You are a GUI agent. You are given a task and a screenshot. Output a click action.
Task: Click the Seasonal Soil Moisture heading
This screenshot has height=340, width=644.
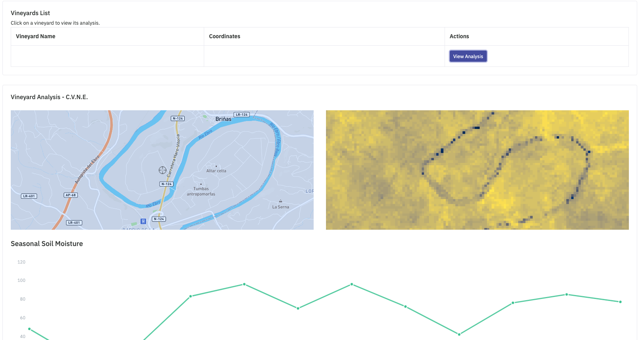click(47, 244)
